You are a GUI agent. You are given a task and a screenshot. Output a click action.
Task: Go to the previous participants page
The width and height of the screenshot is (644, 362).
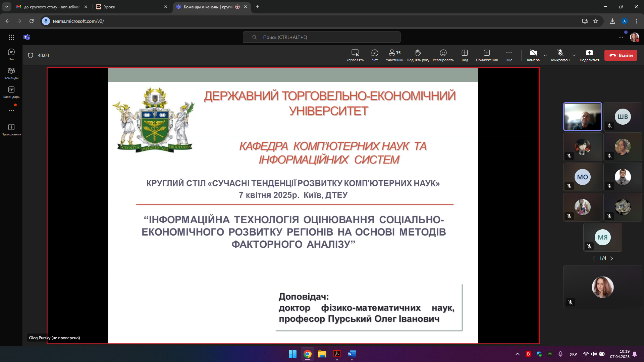(x=594, y=258)
